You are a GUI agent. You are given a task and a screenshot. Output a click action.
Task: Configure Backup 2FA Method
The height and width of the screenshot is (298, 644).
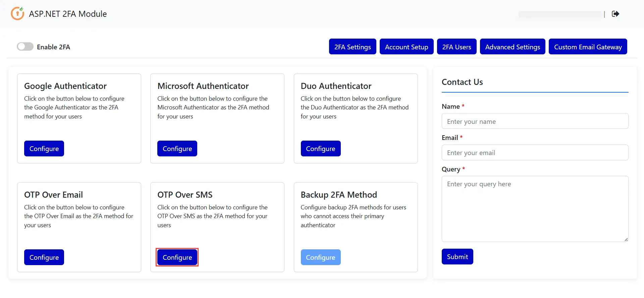coord(321,257)
